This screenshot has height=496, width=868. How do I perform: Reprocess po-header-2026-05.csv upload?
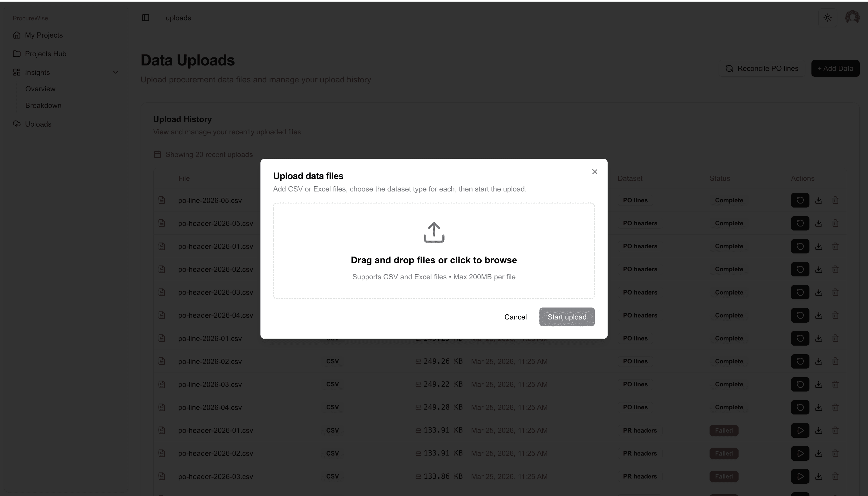[800, 223]
